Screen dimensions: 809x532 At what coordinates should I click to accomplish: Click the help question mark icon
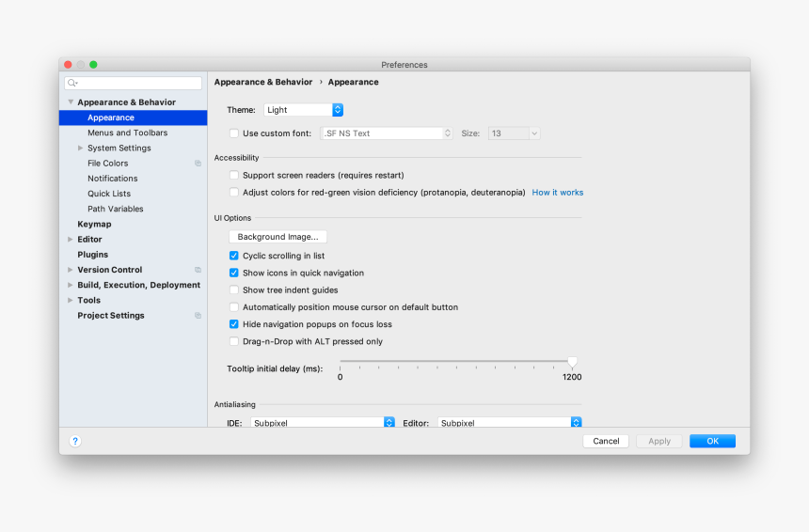point(75,441)
